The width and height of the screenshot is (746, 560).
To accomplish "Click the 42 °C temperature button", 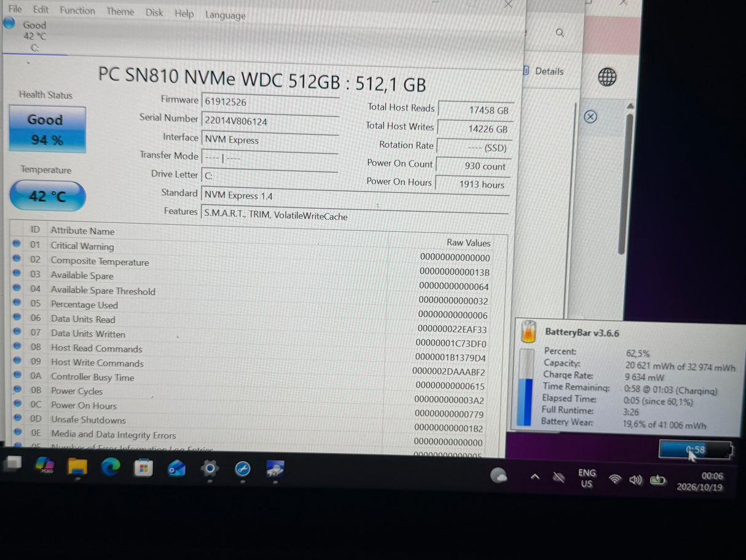I will click(47, 196).
